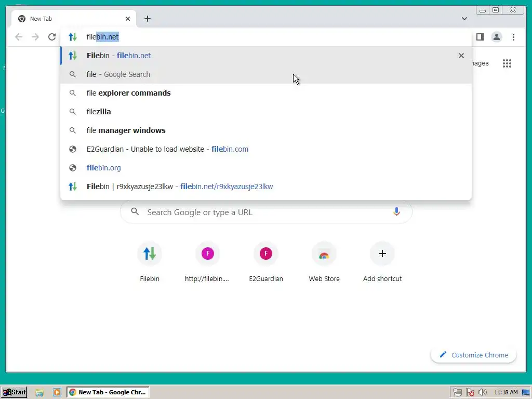Click the network tray icon
This screenshot has height=399, width=532.
point(457,393)
